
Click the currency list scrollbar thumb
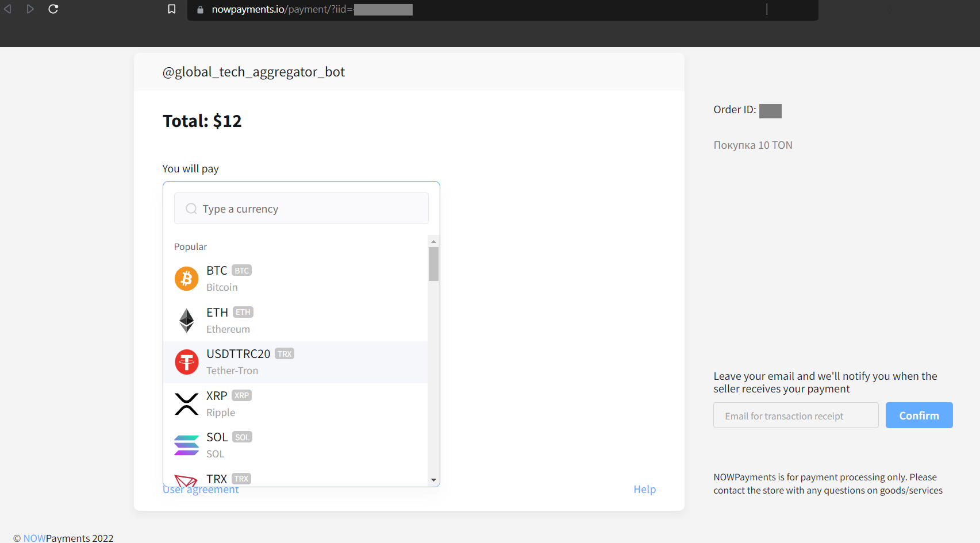coord(433,264)
